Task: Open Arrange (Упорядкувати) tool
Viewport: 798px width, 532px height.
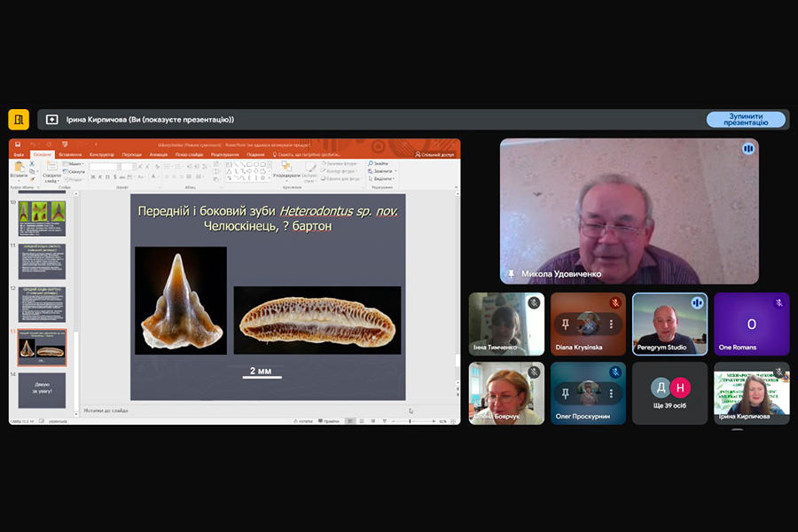Action: [x=286, y=171]
